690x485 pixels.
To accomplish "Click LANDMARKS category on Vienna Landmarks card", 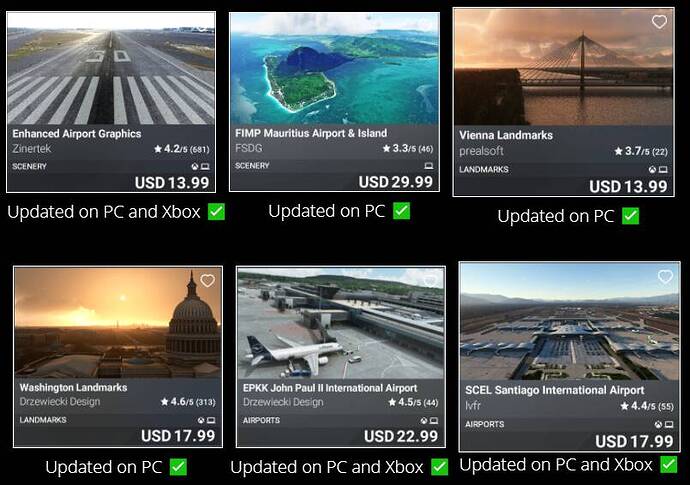I will (x=484, y=169).
